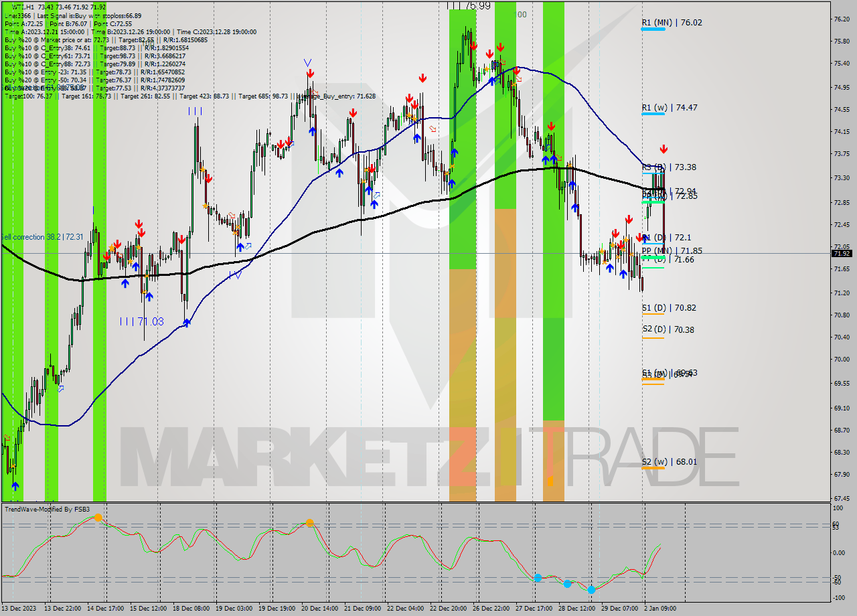The width and height of the screenshot is (857, 616).
Task: Select the 'PP (MN) | 71.85' pivot label
Action: click(672, 250)
